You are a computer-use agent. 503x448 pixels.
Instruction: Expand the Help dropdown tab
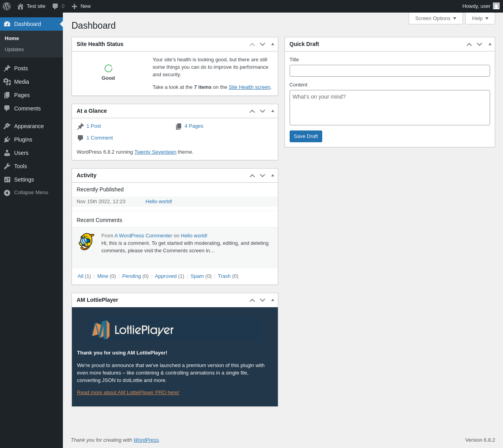tap(480, 18)
